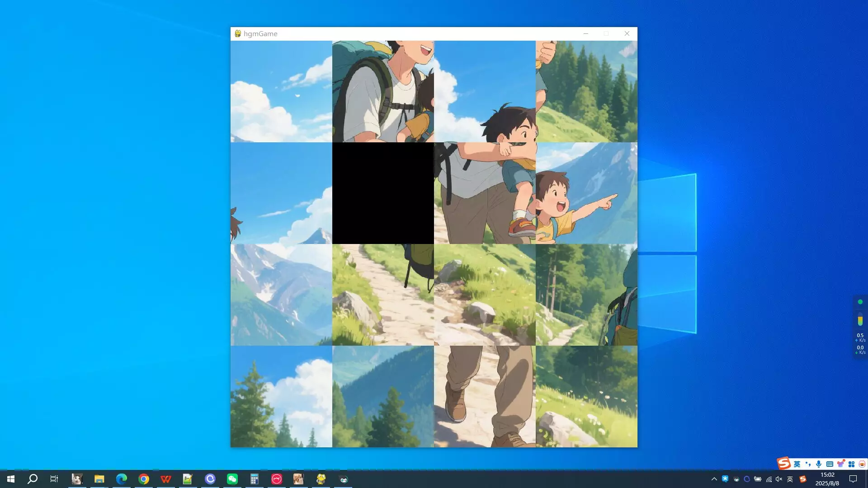Open the Calculator taskbar icon
This screenshot has height=488, width=868.
pyautogui.click(x=255, y=479)
